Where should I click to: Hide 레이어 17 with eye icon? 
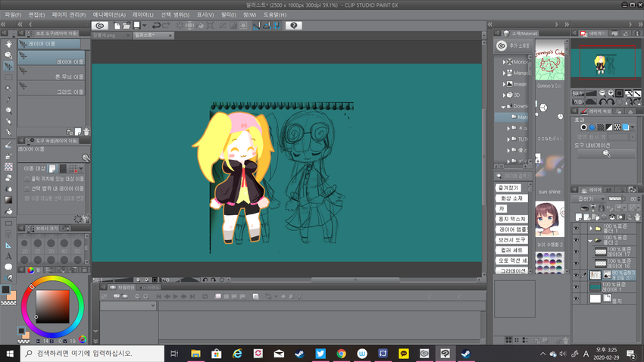577,251
